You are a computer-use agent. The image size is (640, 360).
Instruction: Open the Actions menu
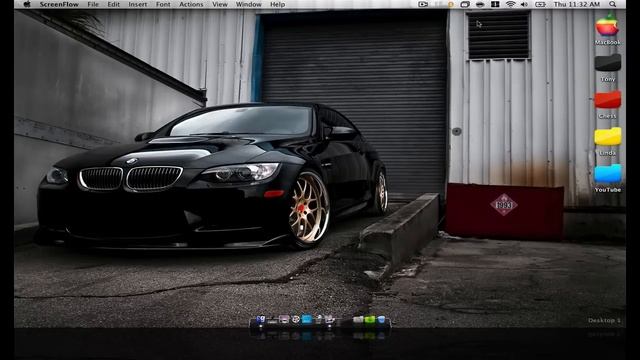191,4
